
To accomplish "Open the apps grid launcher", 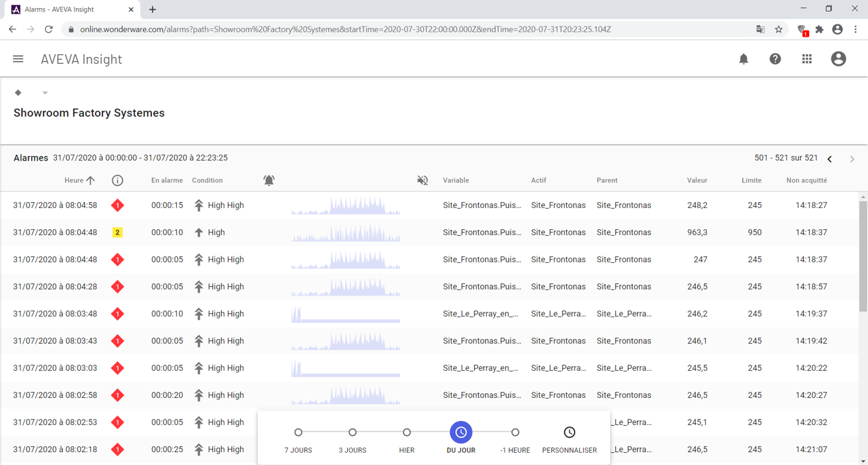I will [806, 59].
